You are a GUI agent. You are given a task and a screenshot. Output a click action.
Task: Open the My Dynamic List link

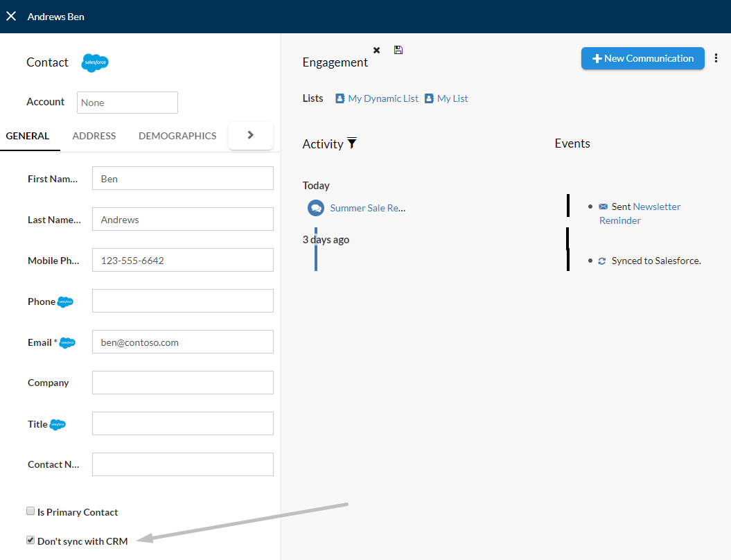(383, 98)
